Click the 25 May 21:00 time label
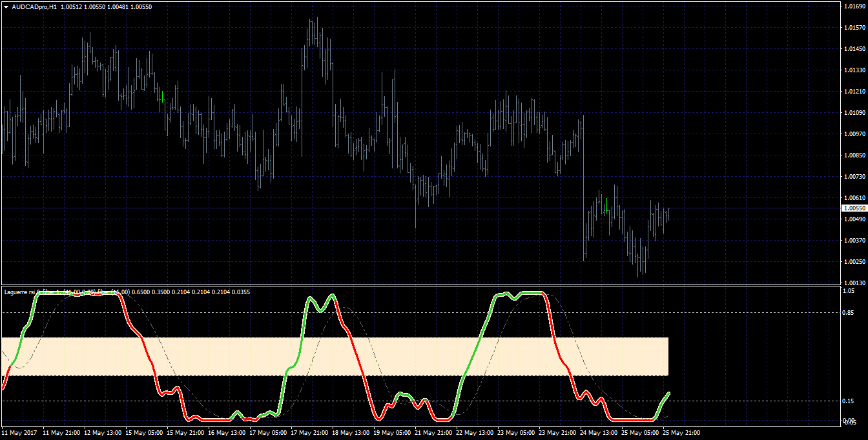This screenshot has width=868, height=440. (x=682, y=433)
